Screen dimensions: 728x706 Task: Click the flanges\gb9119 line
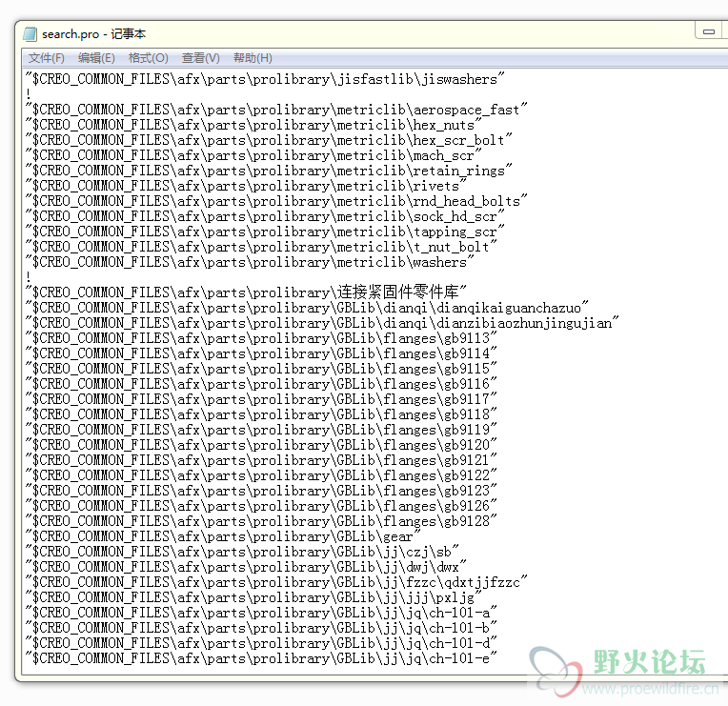pos(261,430)
